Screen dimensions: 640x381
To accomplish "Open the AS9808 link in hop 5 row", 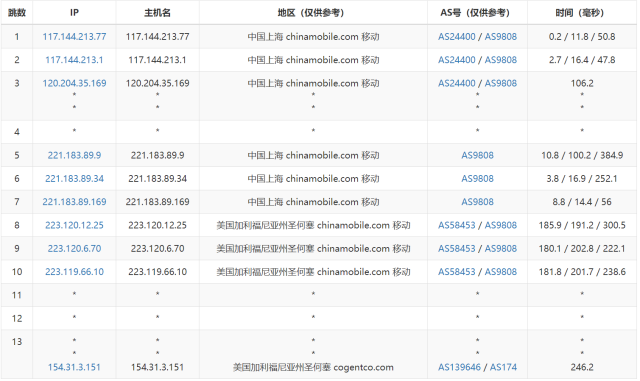I will (x=478, y=156).
